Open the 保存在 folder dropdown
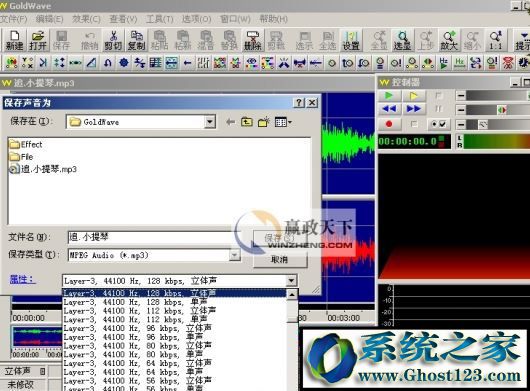Screen dimensions: 530x391 coord(210,122)
